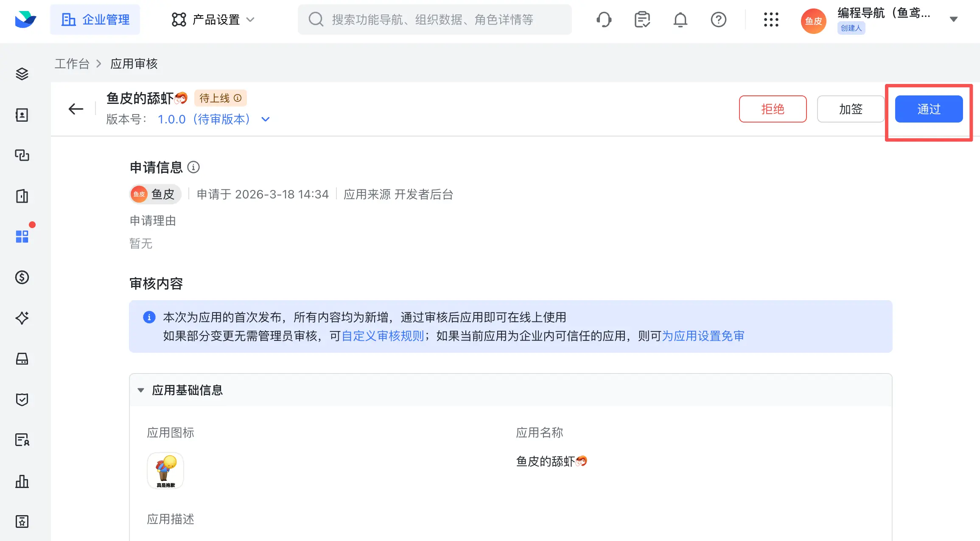Open sidebar billing dollar icon
980x541 pixels.
click(x=22, y=277)
